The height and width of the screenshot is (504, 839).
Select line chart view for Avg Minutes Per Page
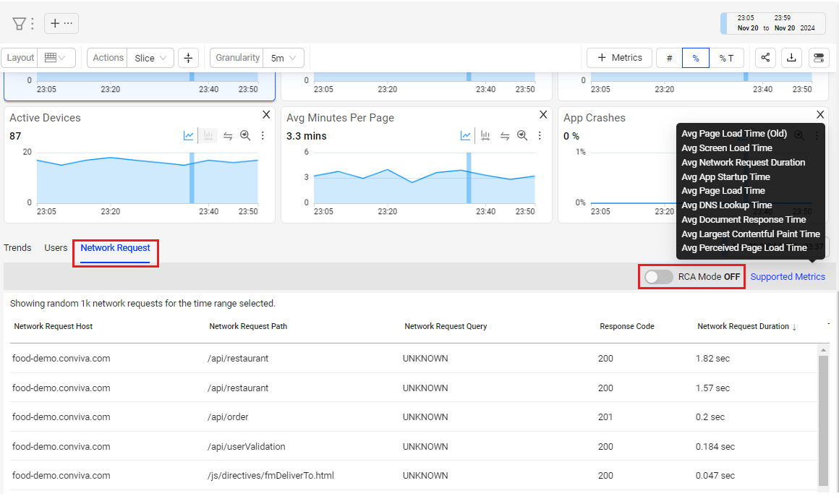[466, 136]
